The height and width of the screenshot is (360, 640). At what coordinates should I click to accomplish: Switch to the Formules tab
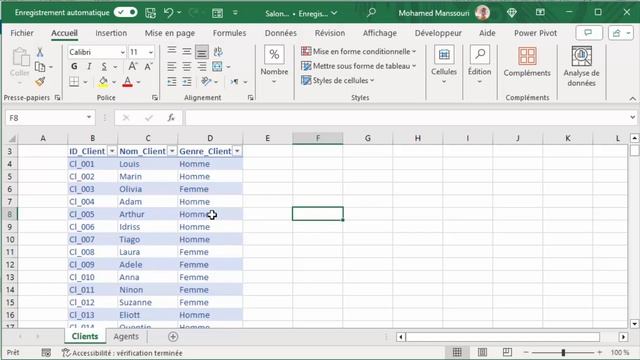229,33
